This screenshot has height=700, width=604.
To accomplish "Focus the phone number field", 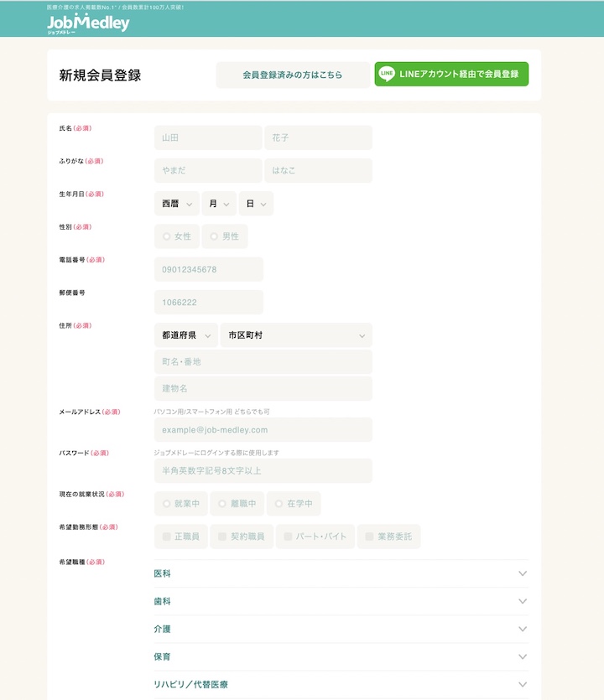I will point(208,270).
